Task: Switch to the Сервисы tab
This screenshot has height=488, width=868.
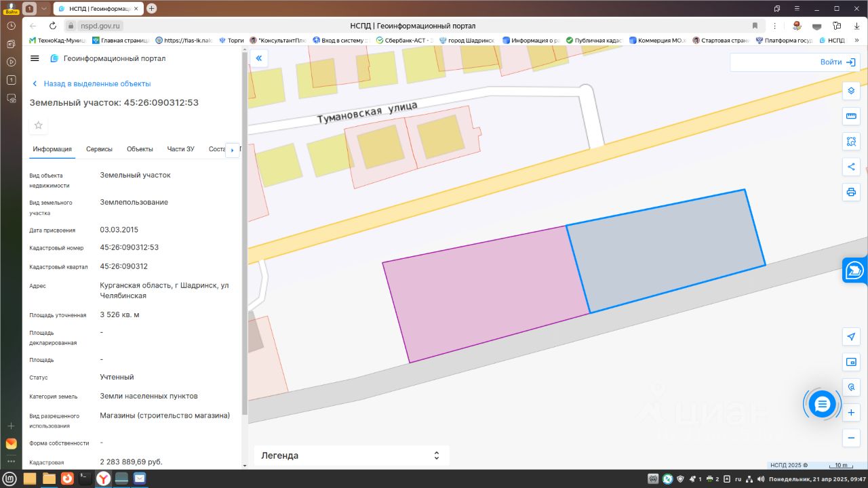Action: (99, 149)
